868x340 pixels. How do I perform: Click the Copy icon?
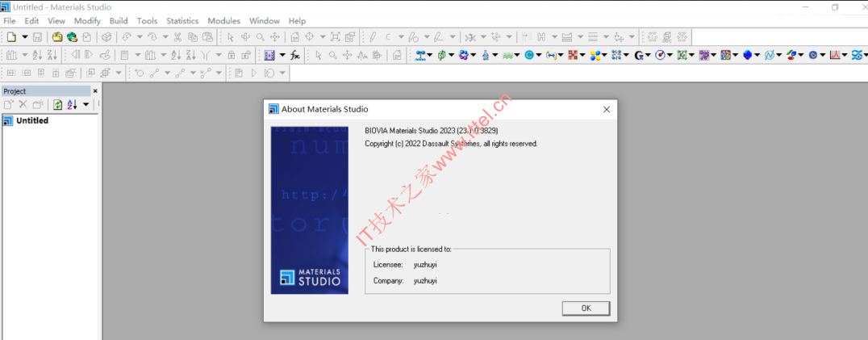[193, 37]
